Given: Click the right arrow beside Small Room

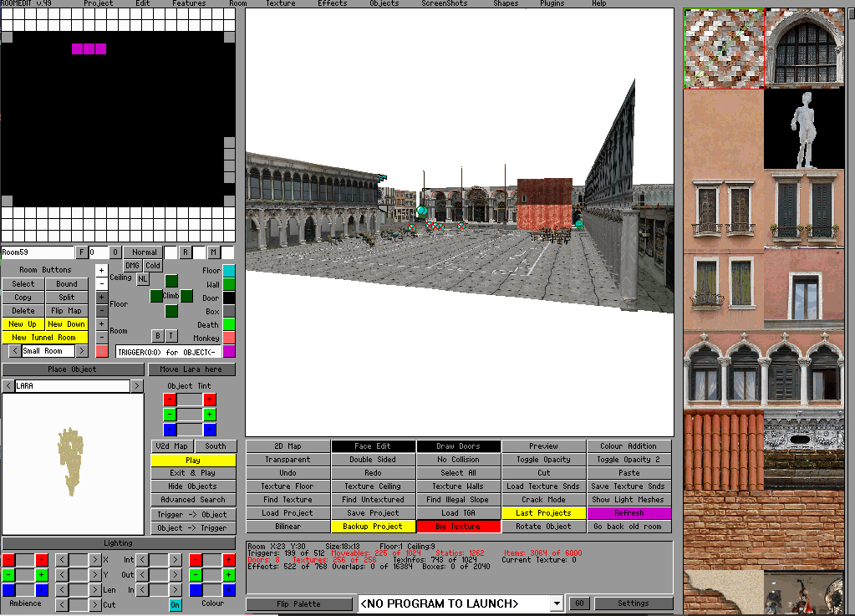Looking at the screenshot, I should tap(82, 351).
